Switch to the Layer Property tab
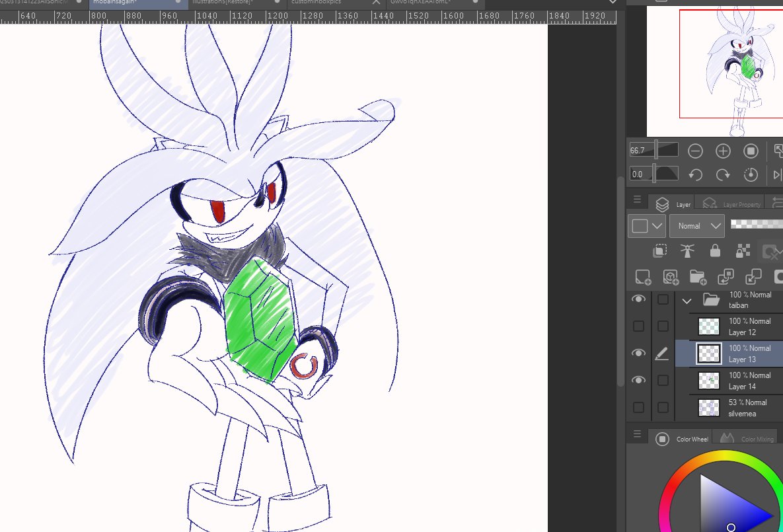783x532 pixels. click(731, 204)
